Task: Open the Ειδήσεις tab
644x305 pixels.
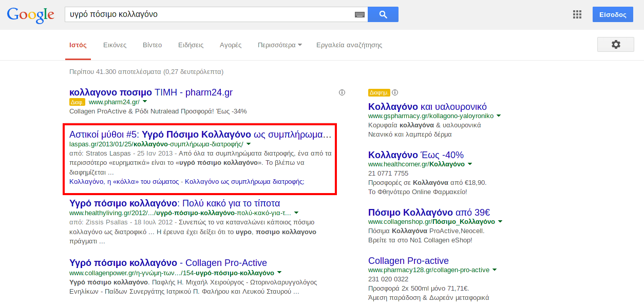Action: [x=191, y=45]
